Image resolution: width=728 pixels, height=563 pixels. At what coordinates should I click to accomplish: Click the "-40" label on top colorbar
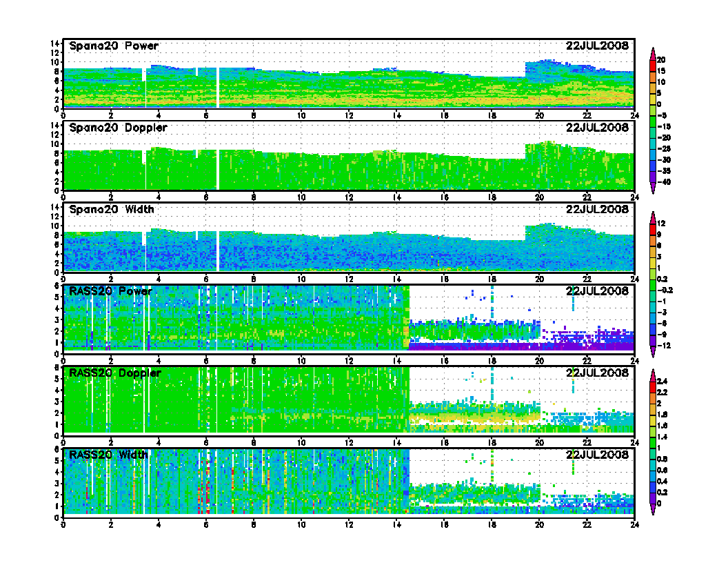tap(664, 182)
